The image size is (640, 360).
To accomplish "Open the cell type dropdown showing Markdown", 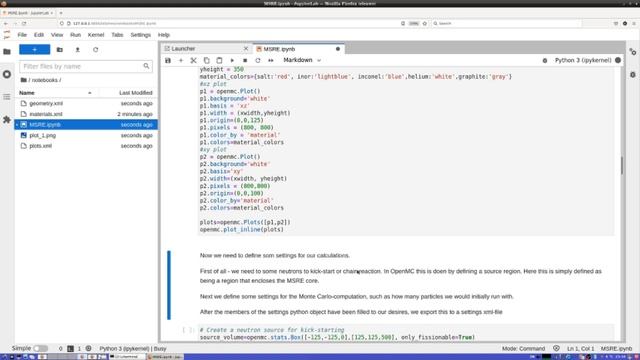I will pos(302,60).
